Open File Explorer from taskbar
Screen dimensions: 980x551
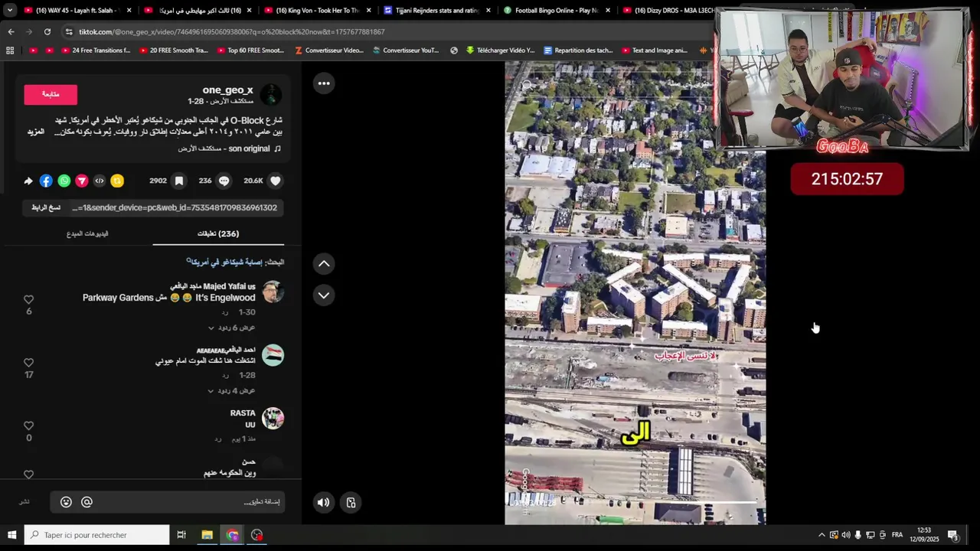tap(207, 535)
